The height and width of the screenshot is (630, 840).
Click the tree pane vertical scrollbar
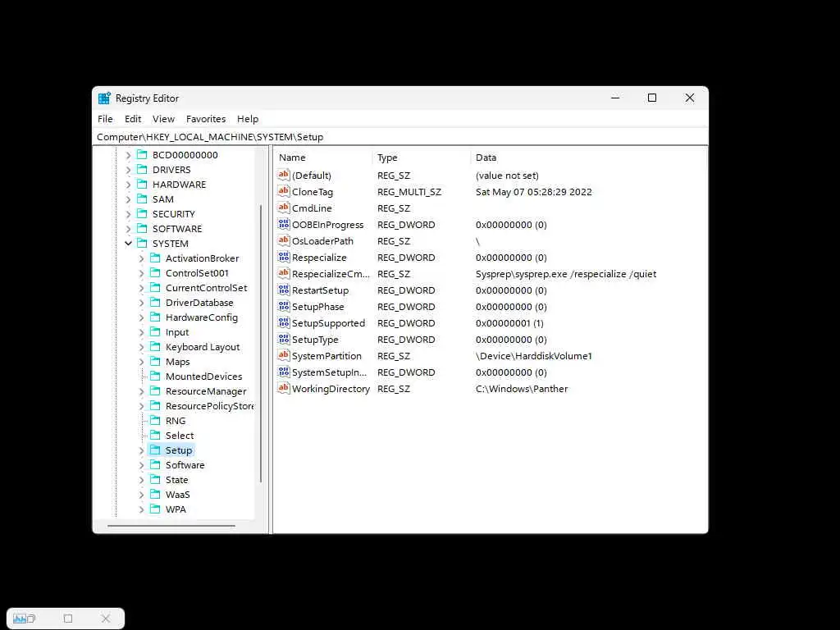pos(261,343)
